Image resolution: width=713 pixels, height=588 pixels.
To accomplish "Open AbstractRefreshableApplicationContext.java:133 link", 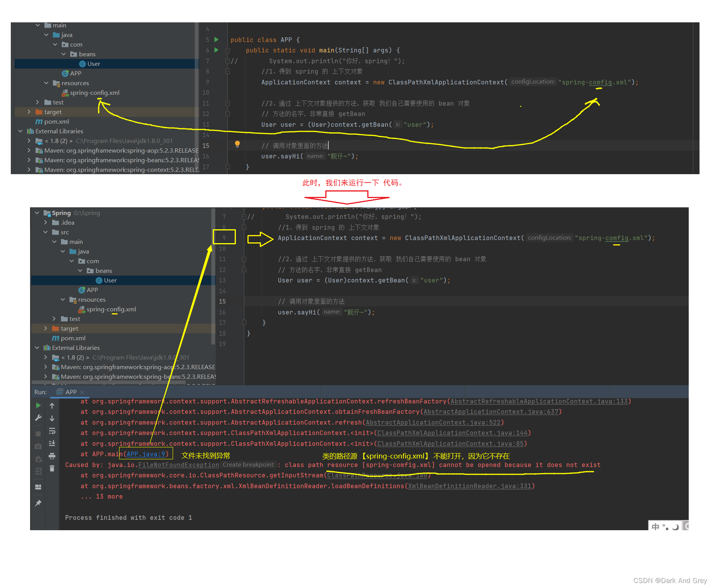I will [x=539, y=401].
